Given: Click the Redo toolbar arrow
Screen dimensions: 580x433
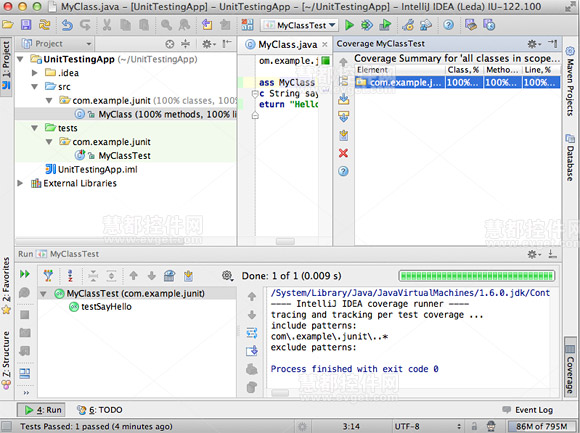Looking at the screenshot, I should click(x=85, y=25).
